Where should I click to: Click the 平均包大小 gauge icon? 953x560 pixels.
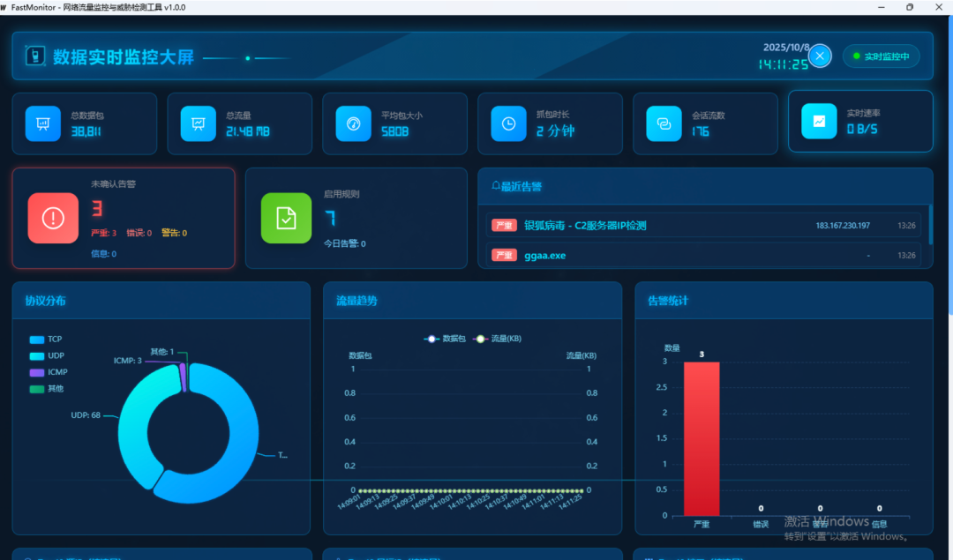click(x=353, y=123)
